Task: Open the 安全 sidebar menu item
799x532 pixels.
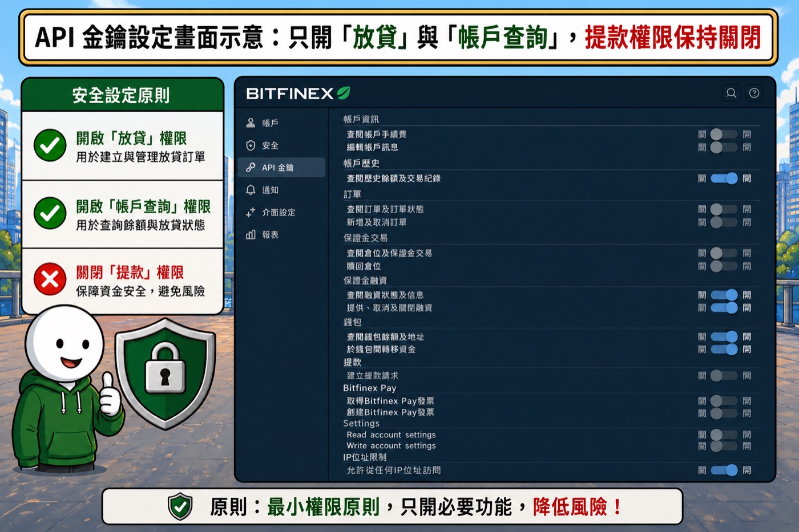Action: click(x=281, y=145)
